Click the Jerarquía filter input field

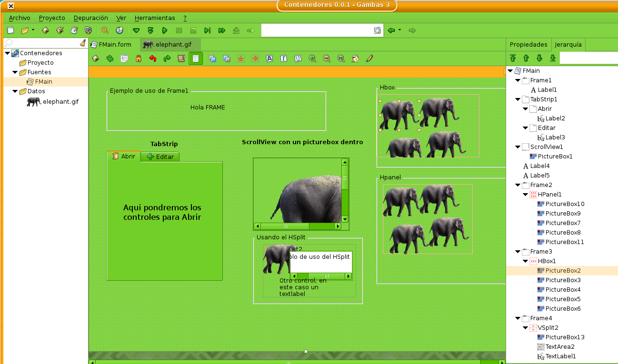point(589,58)
